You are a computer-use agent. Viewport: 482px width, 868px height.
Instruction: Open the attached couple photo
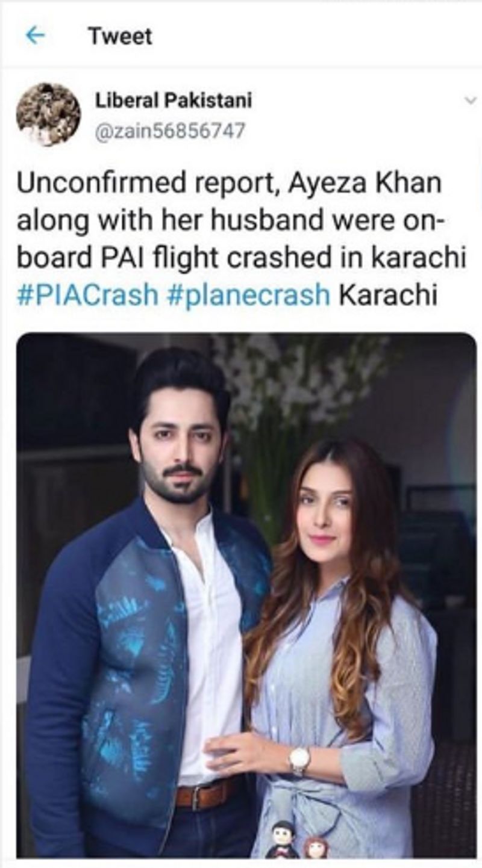point(246,595)
